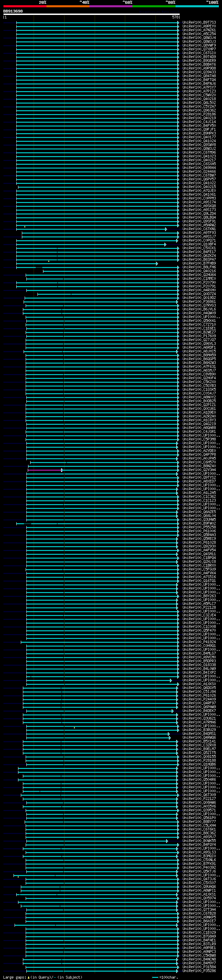Click the UniRef100_B9GER9 label
Viewport: 222px width, 980px height.
point(199,60)
